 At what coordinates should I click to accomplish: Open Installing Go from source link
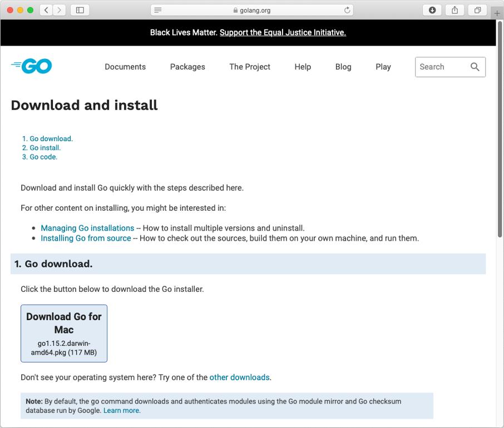pos(86,238)
